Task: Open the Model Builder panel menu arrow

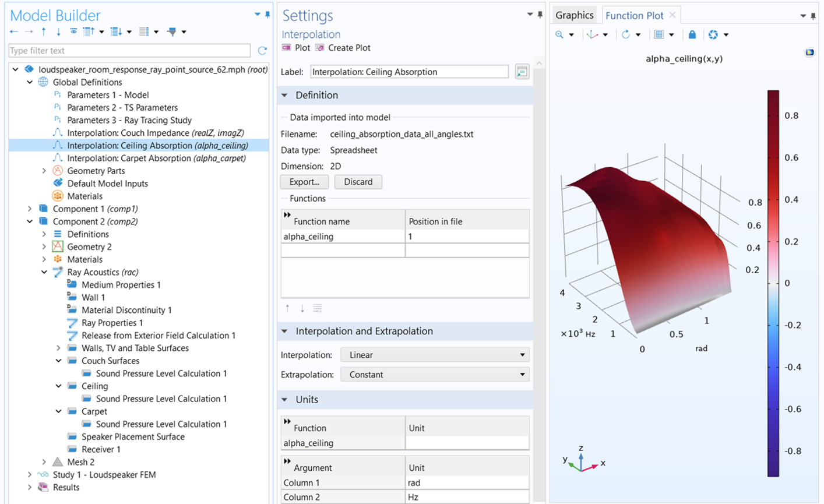Action: coord(258,15)
